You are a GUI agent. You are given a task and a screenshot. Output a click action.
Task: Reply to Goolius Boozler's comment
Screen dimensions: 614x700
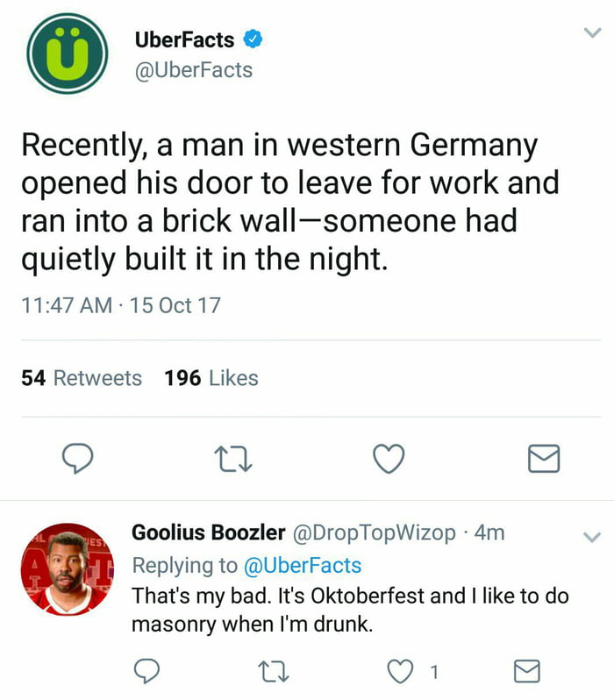point(146,672)
